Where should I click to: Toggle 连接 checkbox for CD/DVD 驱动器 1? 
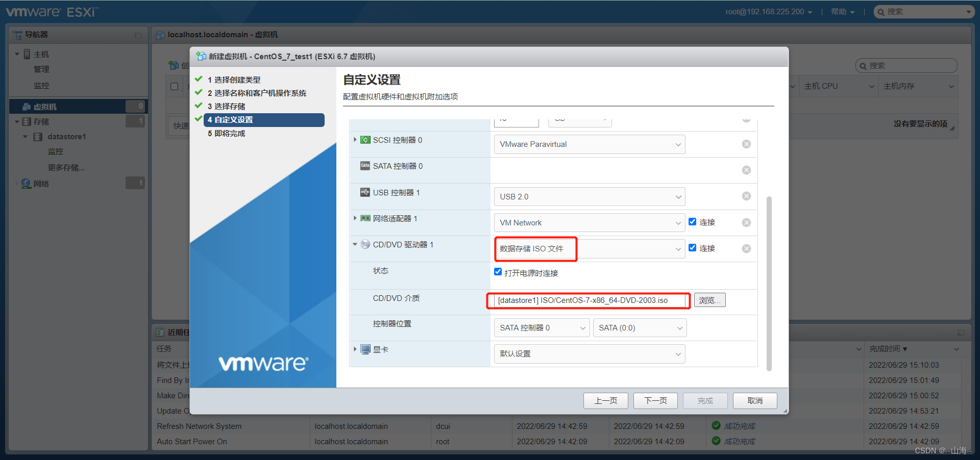pyautogui.click(x=693, y=248)
